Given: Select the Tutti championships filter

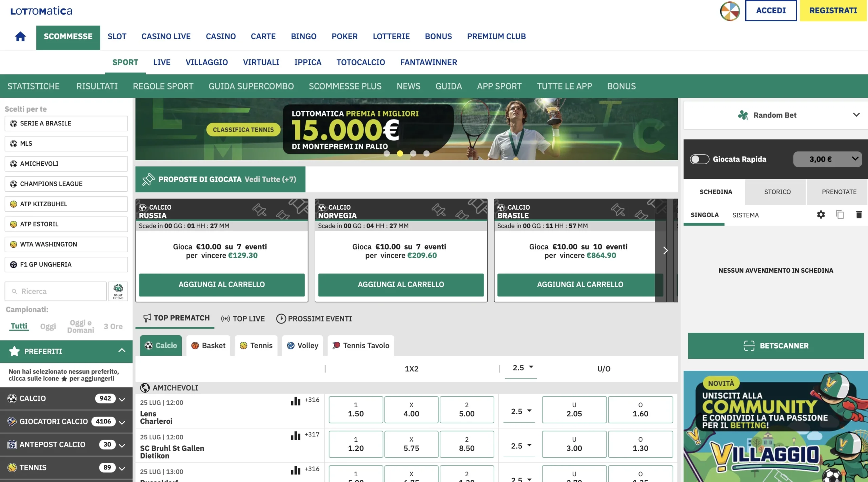Looking at the screenshot, I should pyautogui.click(x=19, y=326).
